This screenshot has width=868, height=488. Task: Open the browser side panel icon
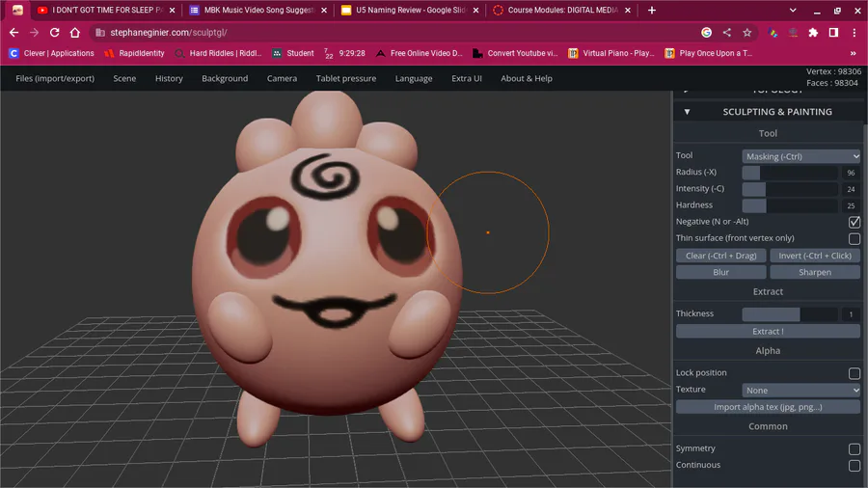coord(833,33)
